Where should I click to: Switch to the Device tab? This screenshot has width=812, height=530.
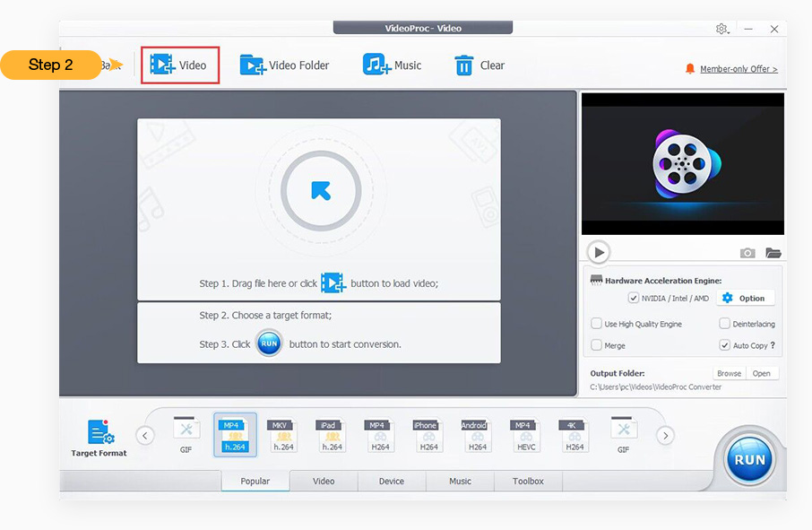point(392,482)
